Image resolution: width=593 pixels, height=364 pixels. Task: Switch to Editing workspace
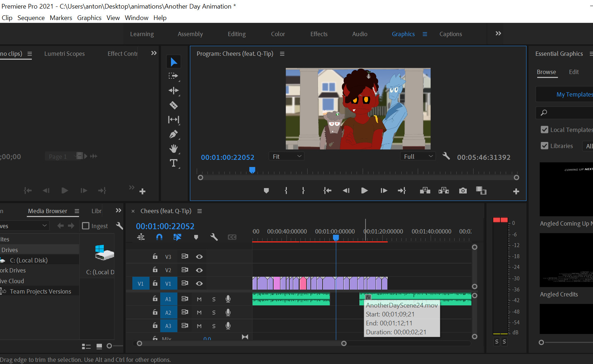click(x=237, y=34)
